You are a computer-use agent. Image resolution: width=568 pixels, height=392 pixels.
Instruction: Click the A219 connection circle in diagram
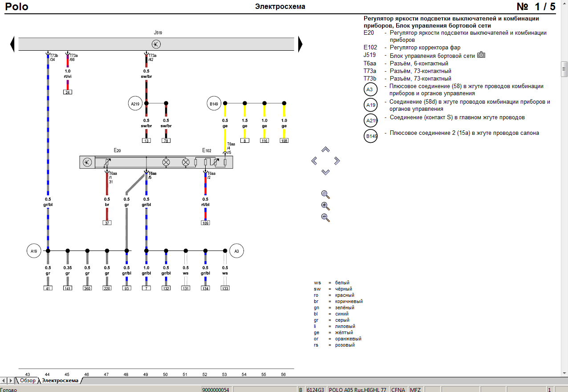(x=135, y=105)
